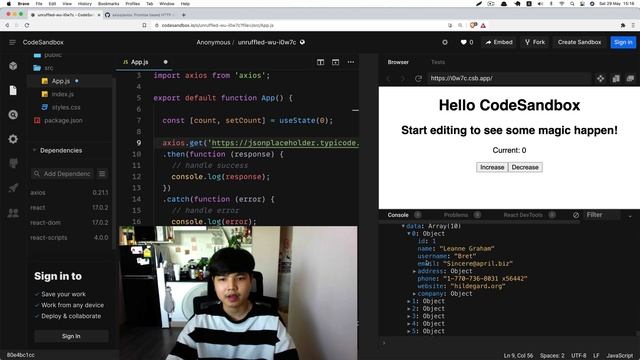Click the split editor layout icon
This screenshot has height=360, width=640.
coord(320,62)
